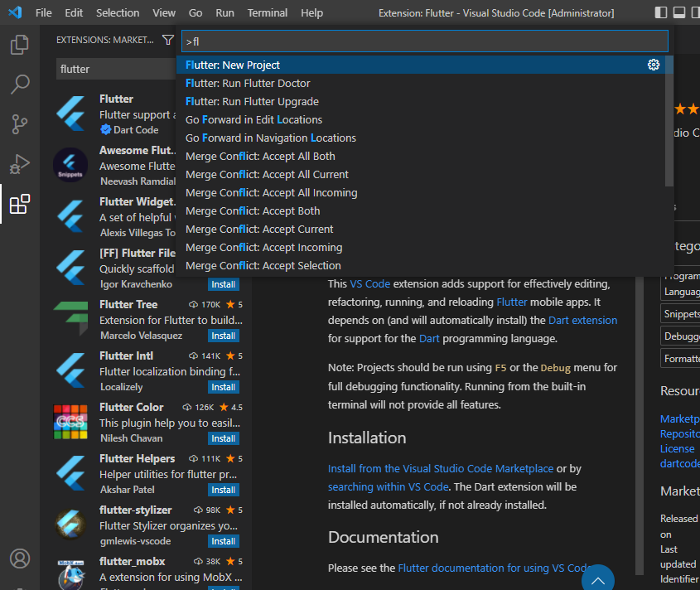Open the Go menu
Viewport: 700px width, 590px height.
point(196,13)
